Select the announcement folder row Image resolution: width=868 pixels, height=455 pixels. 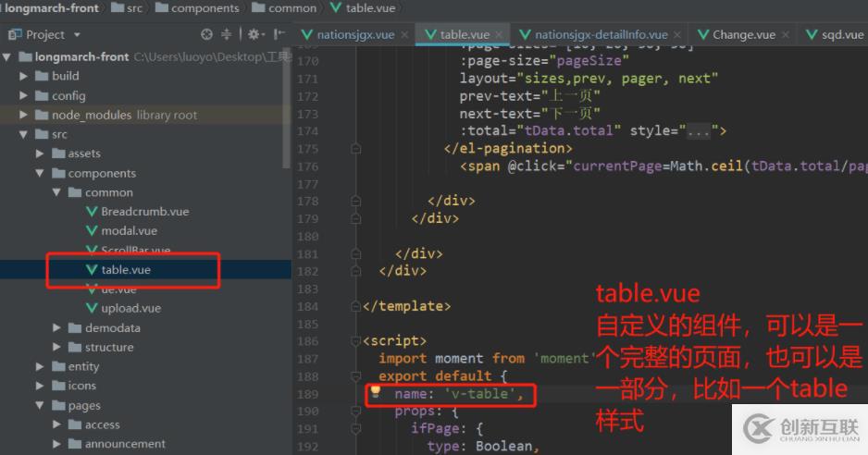tap(145, 444)
